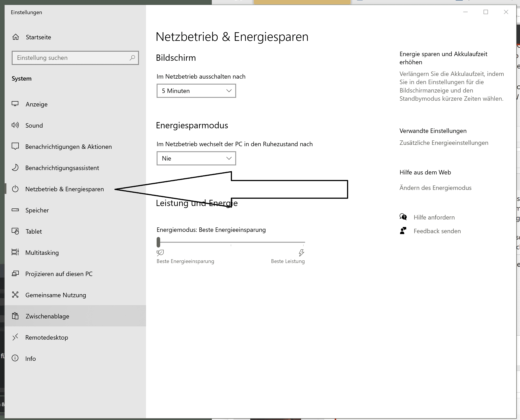Go to Projizieren auf diesen PC
Screen dimensions: 520x420
(x=75, y=274)
